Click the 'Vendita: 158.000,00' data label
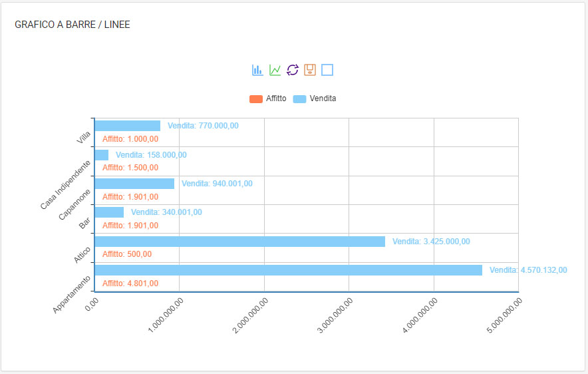This screenshot has width=588, height=374. point(151,155)
